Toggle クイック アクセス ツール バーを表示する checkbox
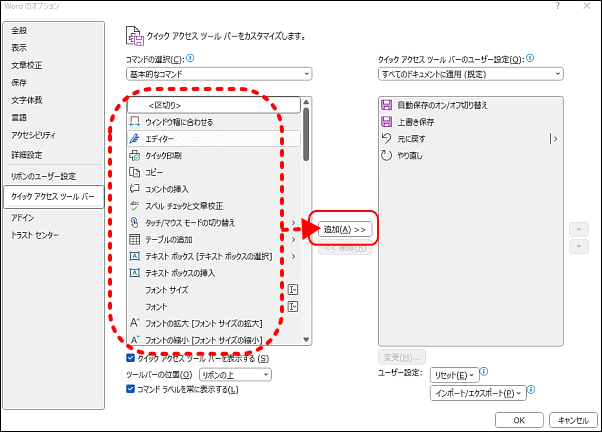 coord(131,358)
